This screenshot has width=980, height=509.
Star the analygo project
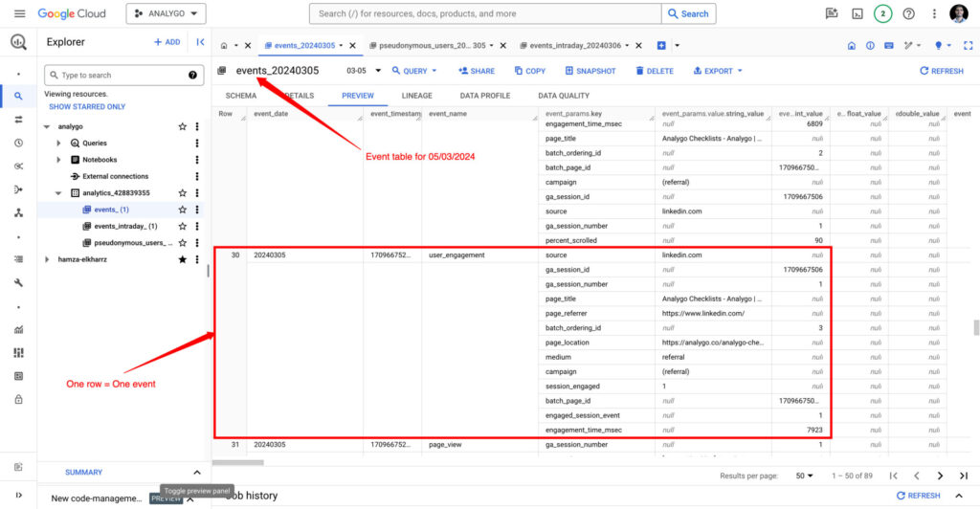click(182, 126)
